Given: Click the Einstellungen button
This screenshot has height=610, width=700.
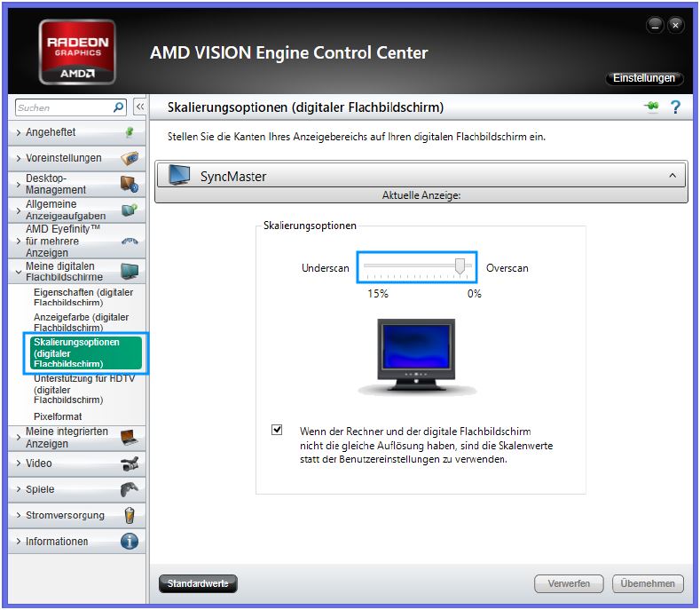Looking at the screenshot, I should 644,78.
